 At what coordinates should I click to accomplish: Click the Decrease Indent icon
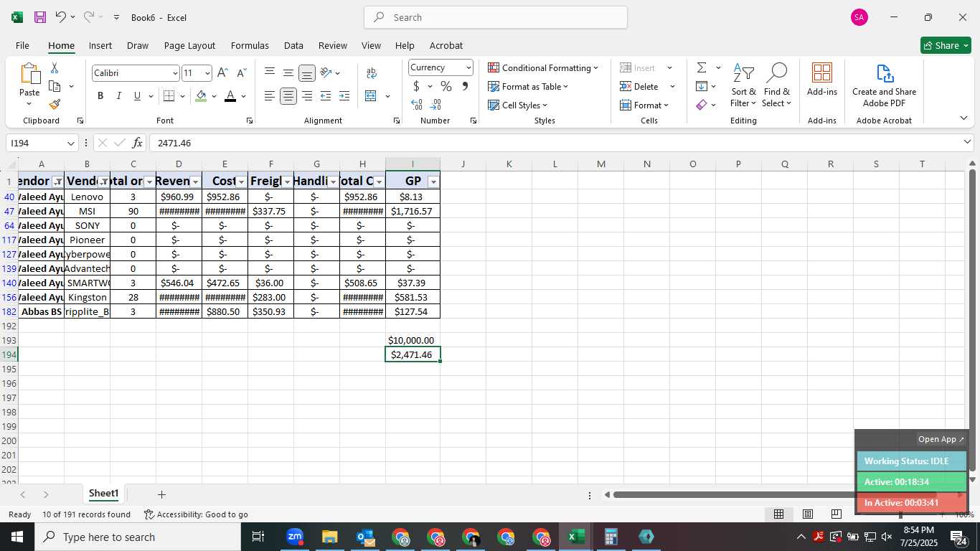pyautogui.click(x=326, y=96)
